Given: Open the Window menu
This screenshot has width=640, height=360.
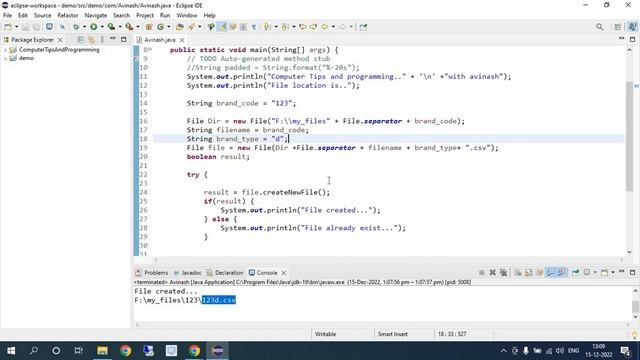Looking at the screenshot, I should click(187, 16).
